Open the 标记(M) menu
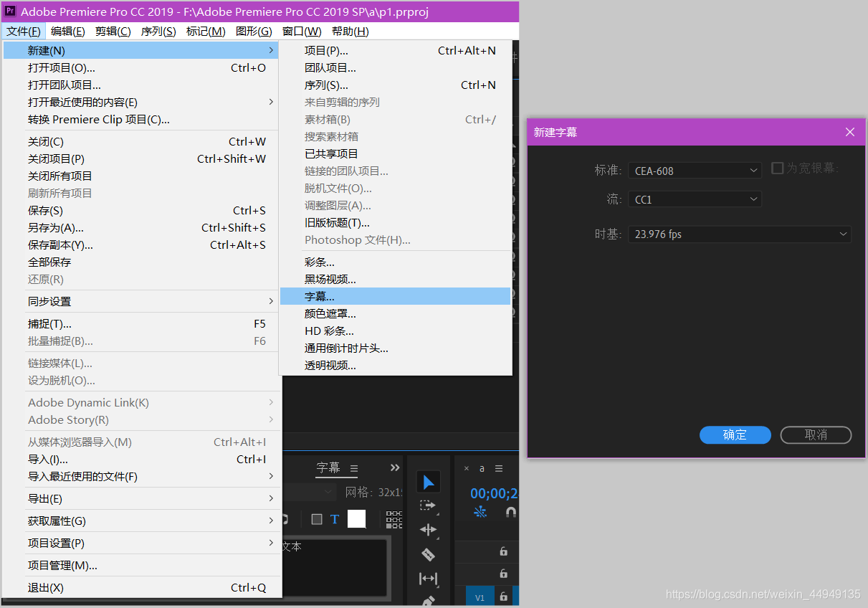Image resolution: width=868 pixels, height=608 pixels. tap(206, 31)
